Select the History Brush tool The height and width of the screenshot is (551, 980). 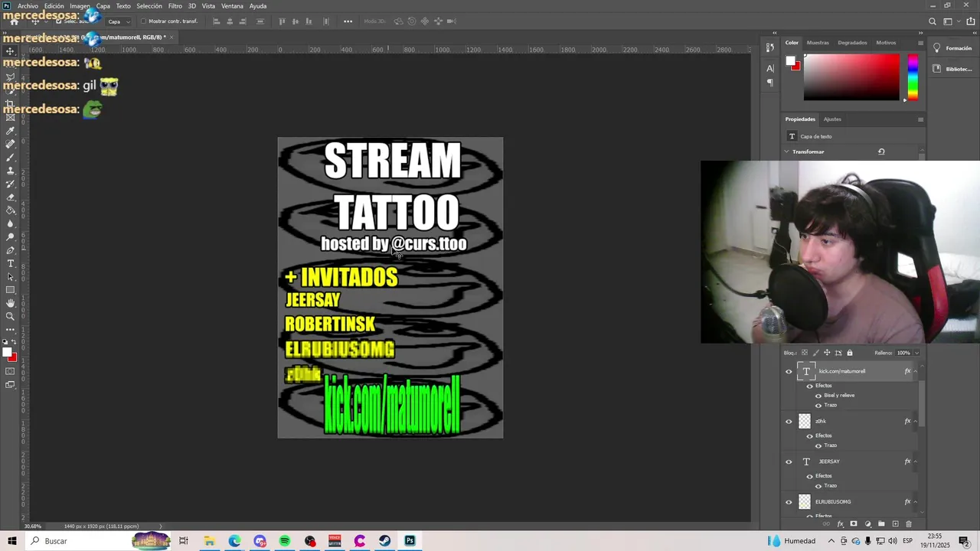pyautogui.click(x=10, y=184)
